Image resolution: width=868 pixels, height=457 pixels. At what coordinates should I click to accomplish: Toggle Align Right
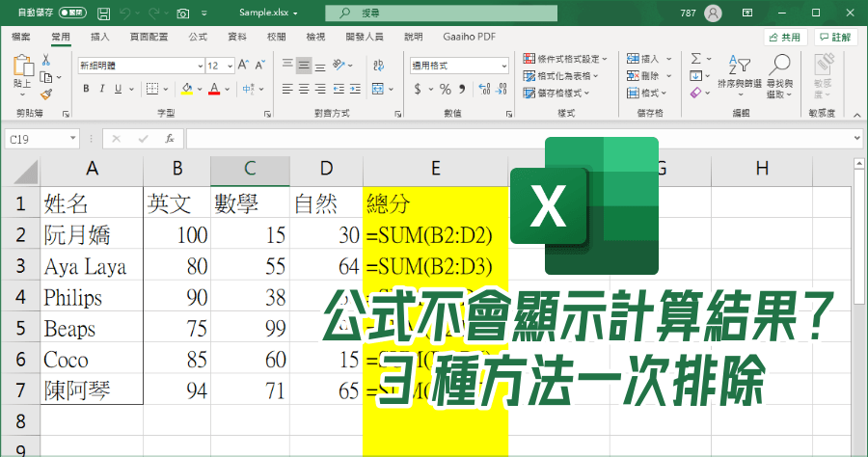pyautogui.click(x=320, y=89)
